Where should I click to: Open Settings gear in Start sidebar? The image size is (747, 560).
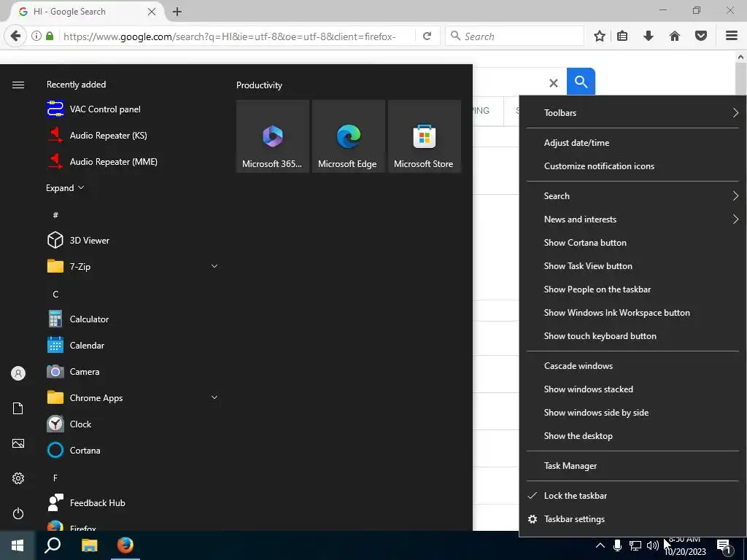pos(18,478)
